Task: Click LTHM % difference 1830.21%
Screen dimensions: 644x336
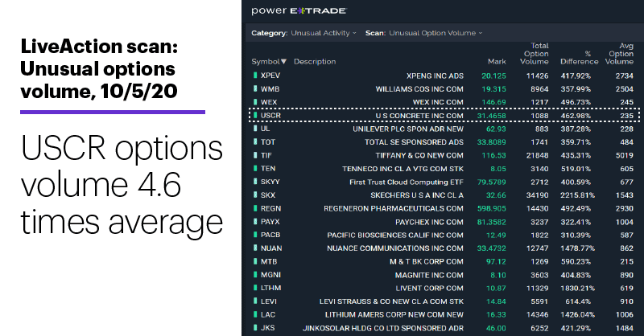Action: pos(577,289)
